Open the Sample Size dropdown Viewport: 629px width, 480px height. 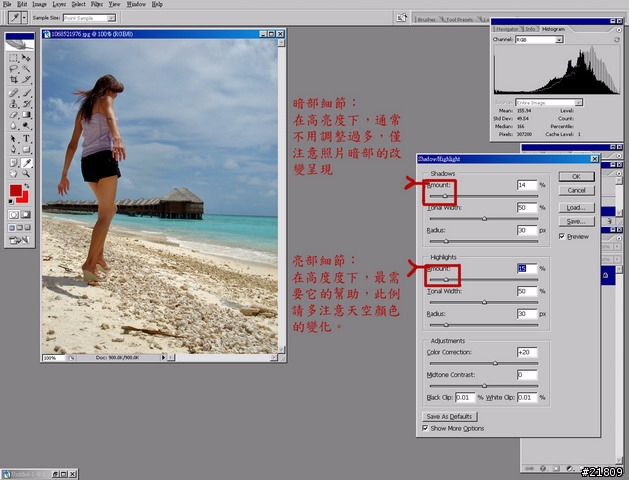tap(112, 18)
